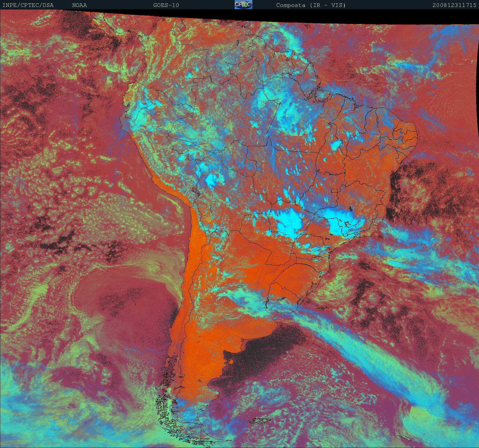Click the NOAA label in header
Viewport: 479px width, 448px height.
(79, 5)
